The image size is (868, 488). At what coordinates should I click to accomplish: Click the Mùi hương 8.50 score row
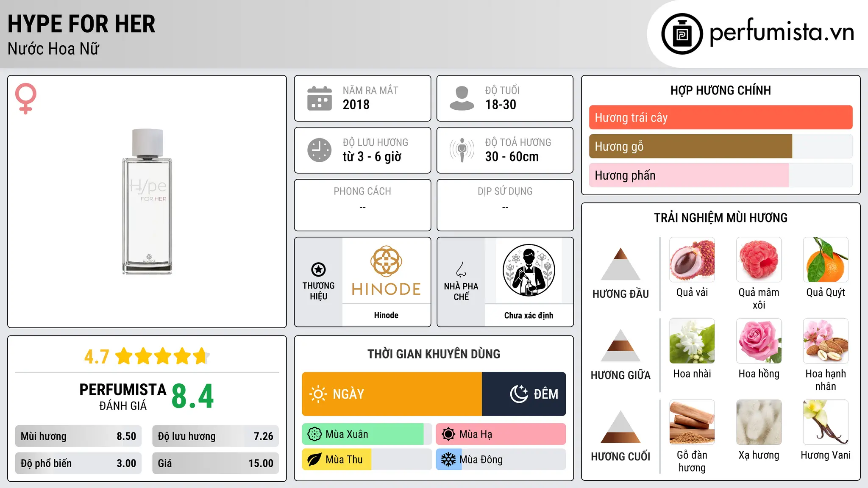point(78,436)
